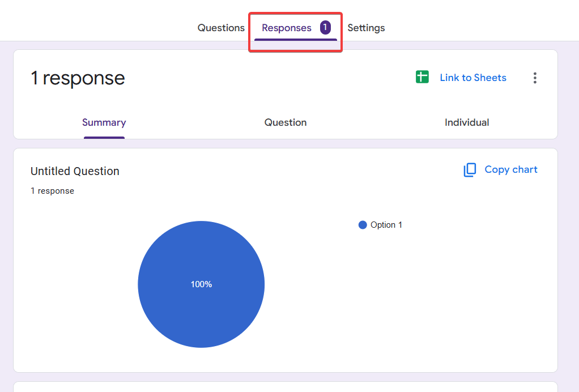Screen dimensions: 579x392
Task: Show the Summary view
Action: pyautogui.click(x=104, y=122)
